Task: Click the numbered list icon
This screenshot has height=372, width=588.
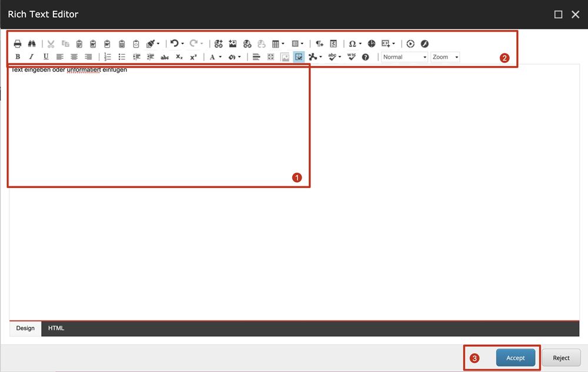Action: [x=108, y=57]
